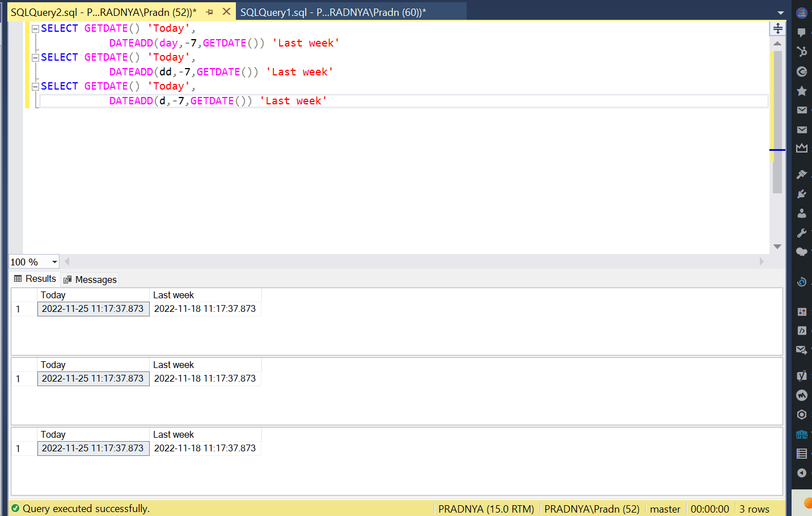
Task: Click the user icon in the sidebar
Action: pos(802,213)
